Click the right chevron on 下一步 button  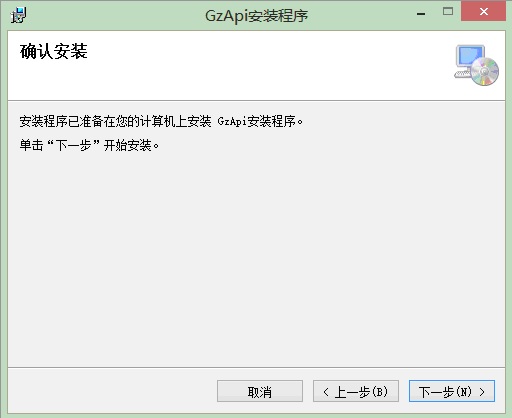482,392
